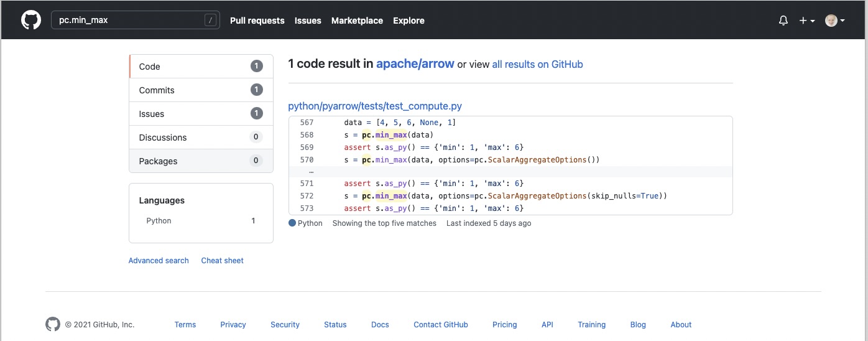Viewport: 868px width, 341px height.
Task: View all results on GitHub
Action: [x=537, y=64]
